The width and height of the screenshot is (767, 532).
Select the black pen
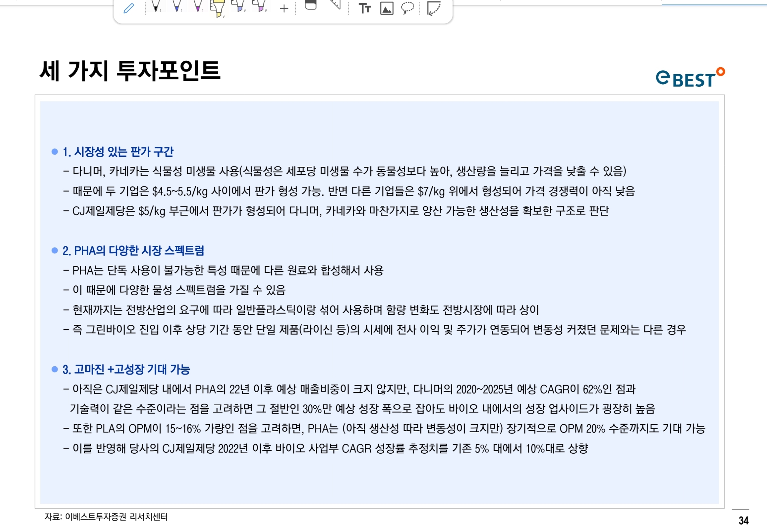(x=156, y=7)
